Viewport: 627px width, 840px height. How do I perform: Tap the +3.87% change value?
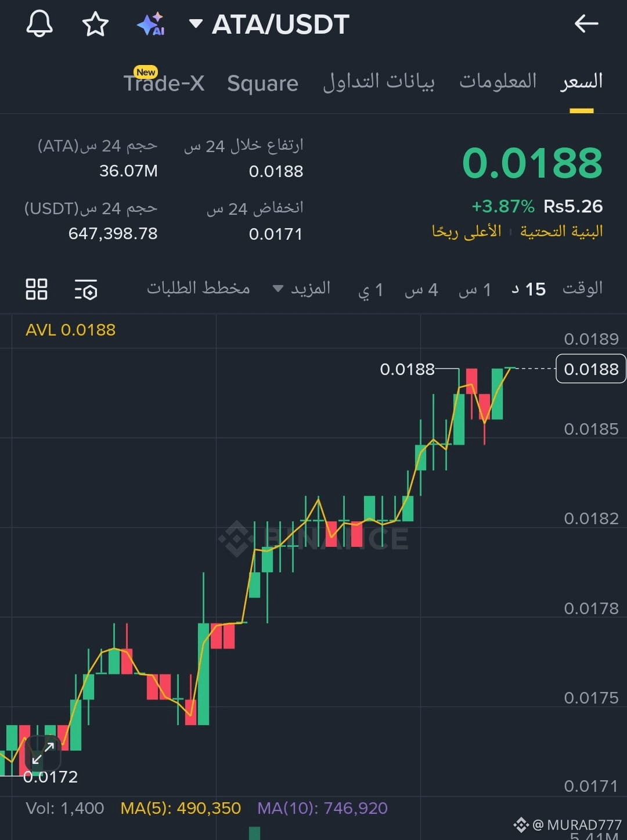coord(503,206)
